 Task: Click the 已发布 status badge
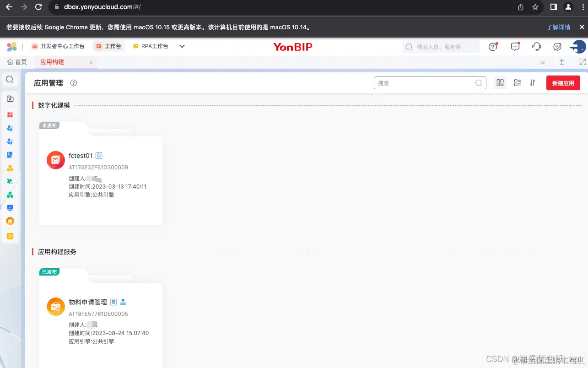coord(49,272)
